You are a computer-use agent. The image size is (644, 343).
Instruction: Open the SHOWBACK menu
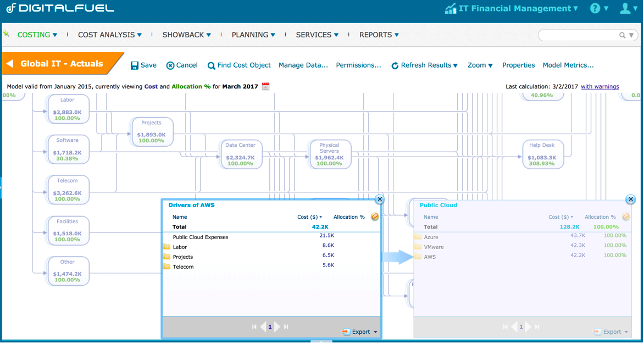[187, 35]
